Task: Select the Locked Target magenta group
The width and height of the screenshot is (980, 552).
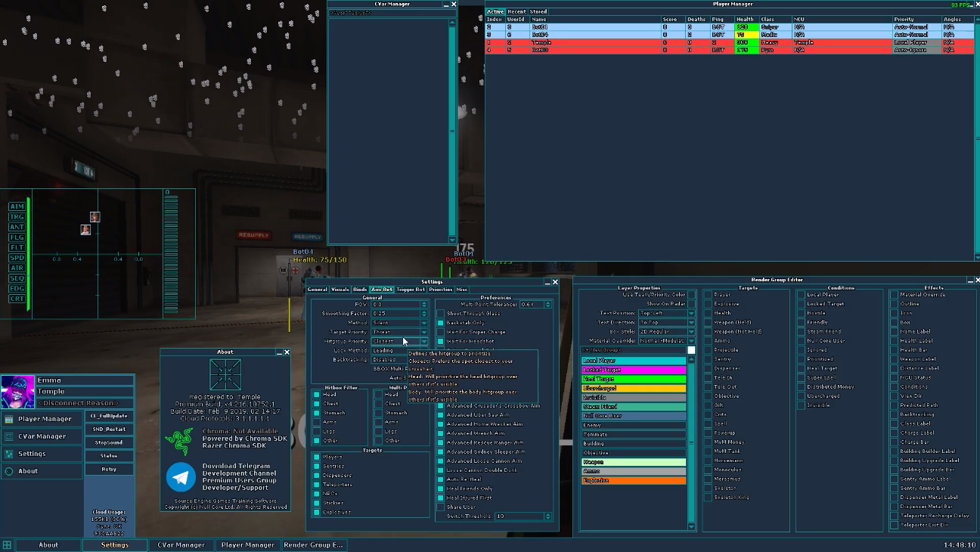Action: [x=634, y=370]
